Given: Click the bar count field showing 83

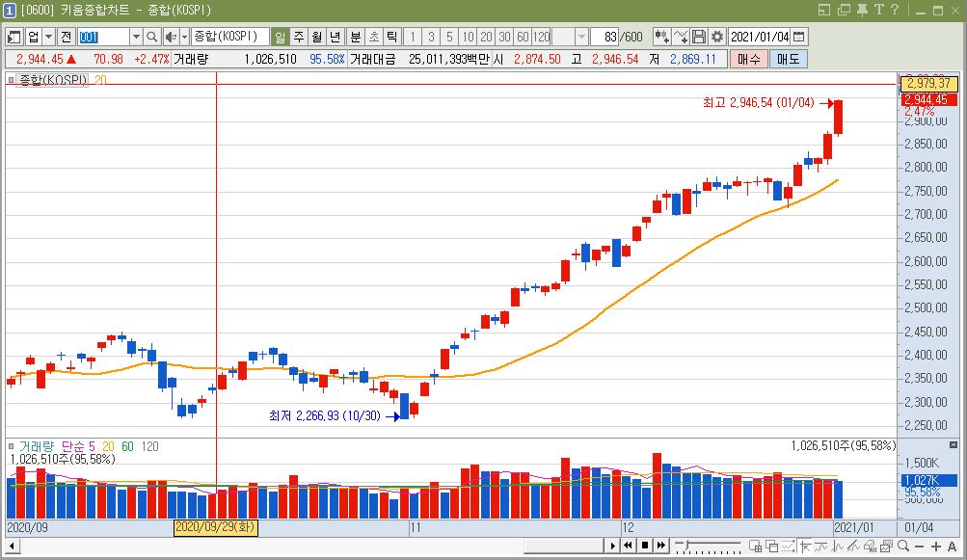Looking at the screenshot, I should tap(605, 37).
